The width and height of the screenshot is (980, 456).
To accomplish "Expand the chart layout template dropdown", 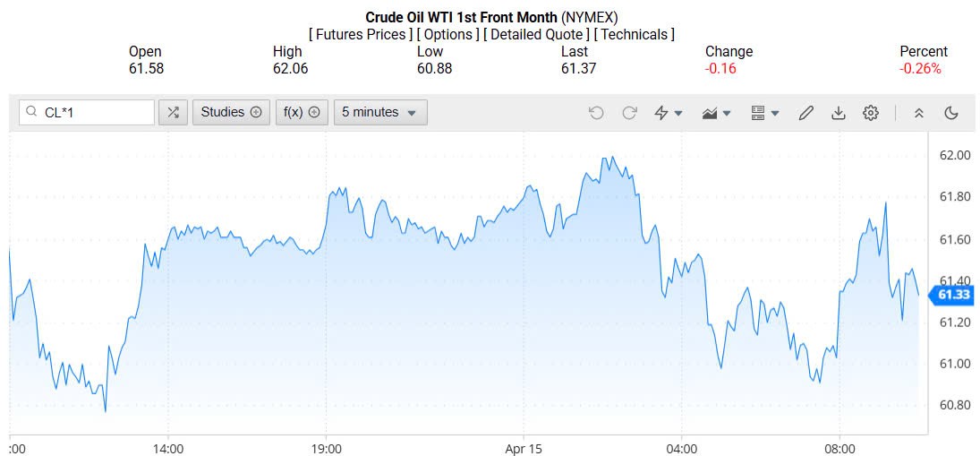I will [x=764, y=113].
